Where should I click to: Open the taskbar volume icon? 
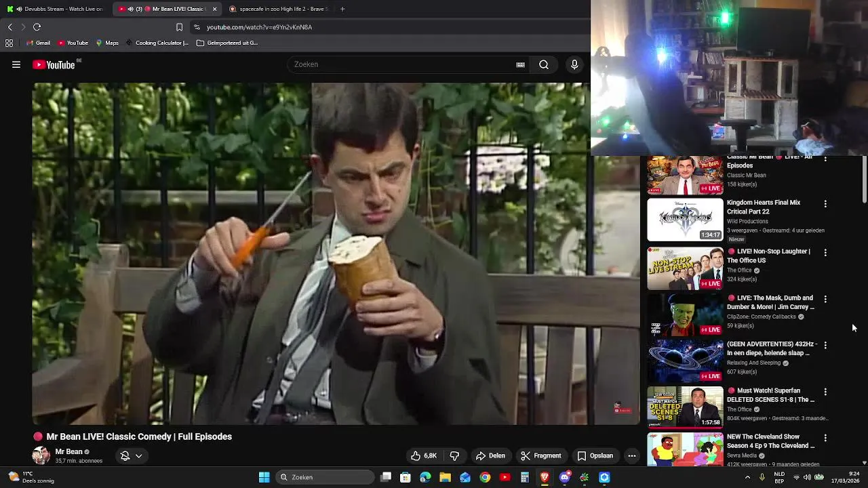(808, 477)
